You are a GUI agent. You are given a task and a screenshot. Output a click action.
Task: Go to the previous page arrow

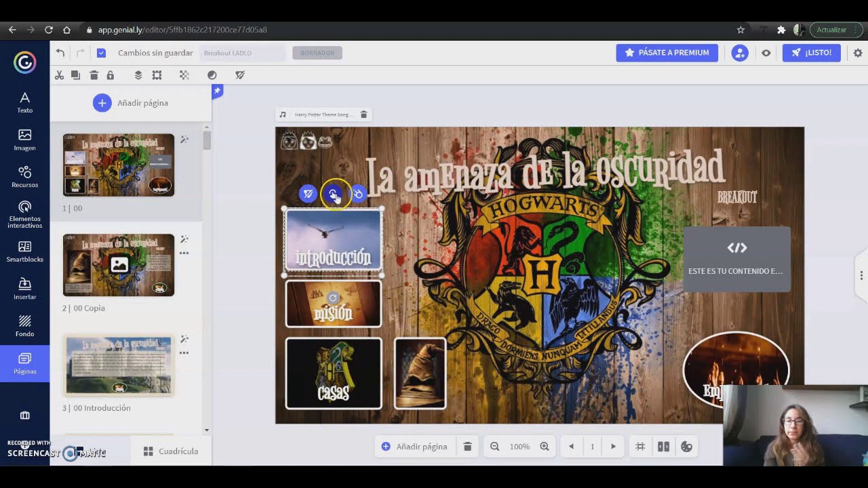(571, 447)
